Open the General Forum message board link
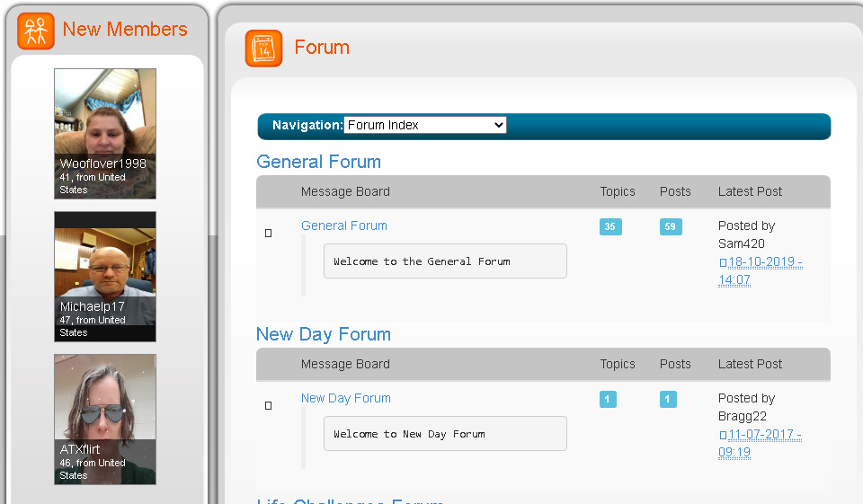 tap(344, 225)
